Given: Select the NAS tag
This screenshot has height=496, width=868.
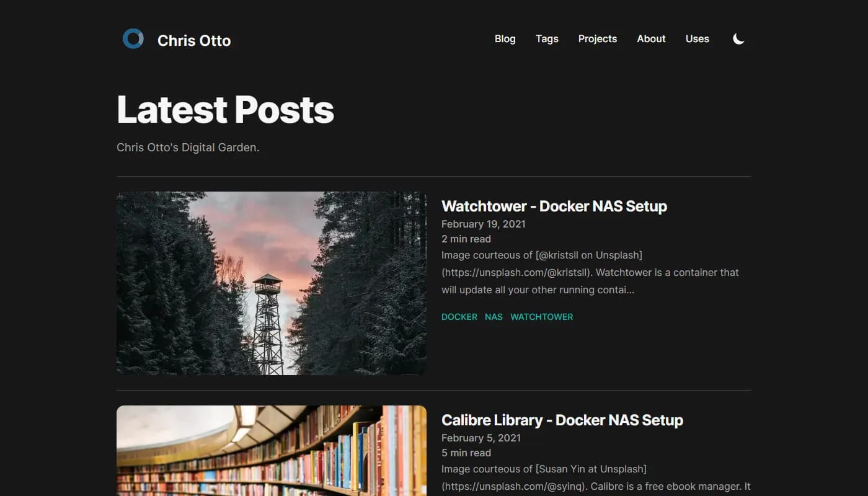Looking at the screenshot, I should pos(494,317).
